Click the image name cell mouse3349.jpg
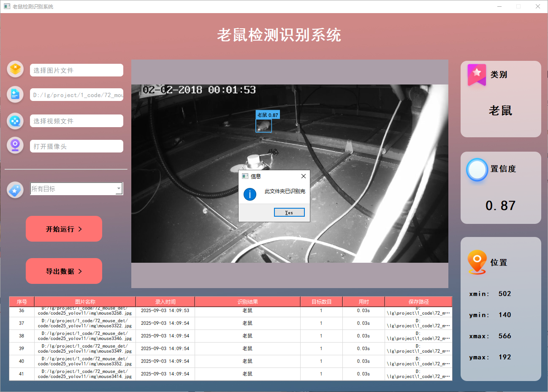 [x=85, y=348]
